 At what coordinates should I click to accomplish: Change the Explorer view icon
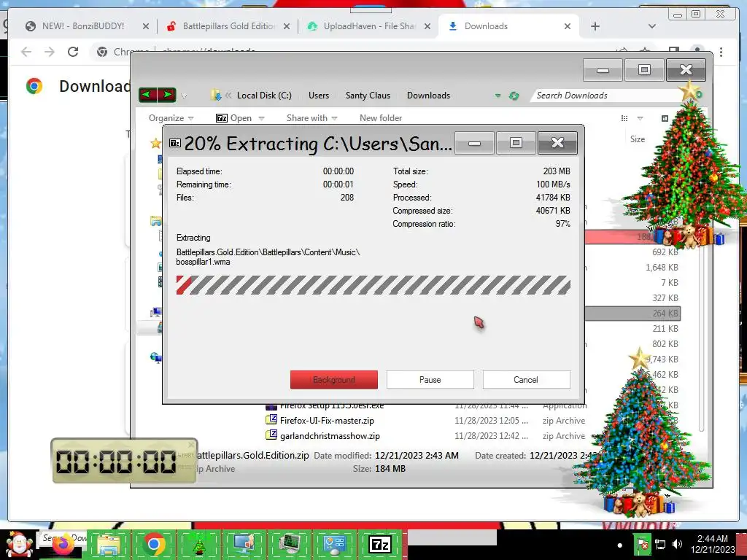click(x=624, y=118)
